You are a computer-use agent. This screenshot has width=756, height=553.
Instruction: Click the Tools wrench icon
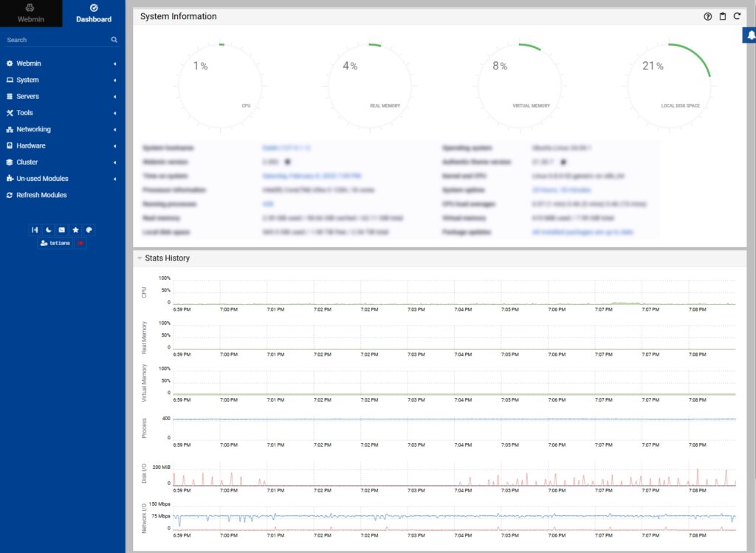click(10, 113)
